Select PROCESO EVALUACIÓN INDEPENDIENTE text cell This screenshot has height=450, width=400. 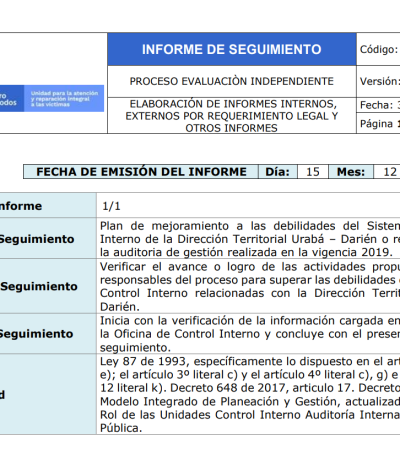232,81
